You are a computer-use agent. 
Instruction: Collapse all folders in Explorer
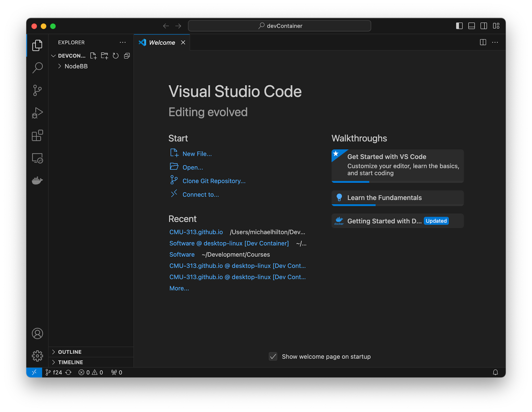point(127,56)
